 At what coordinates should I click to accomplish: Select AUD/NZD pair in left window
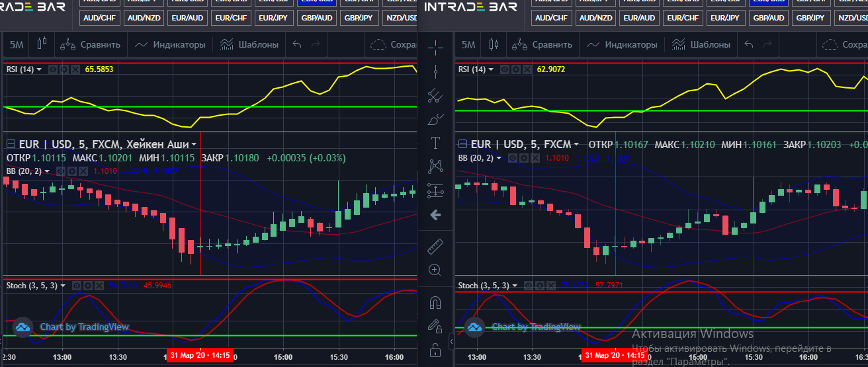tap(144, 18)
